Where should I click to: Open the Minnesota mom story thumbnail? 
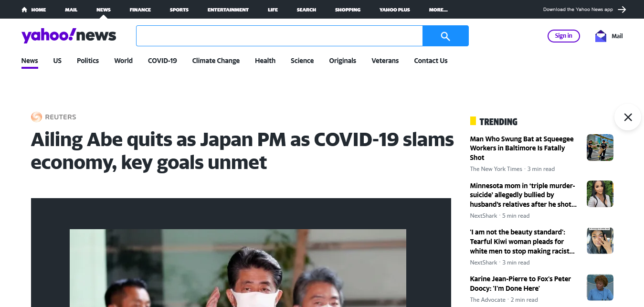coord(600,194)
